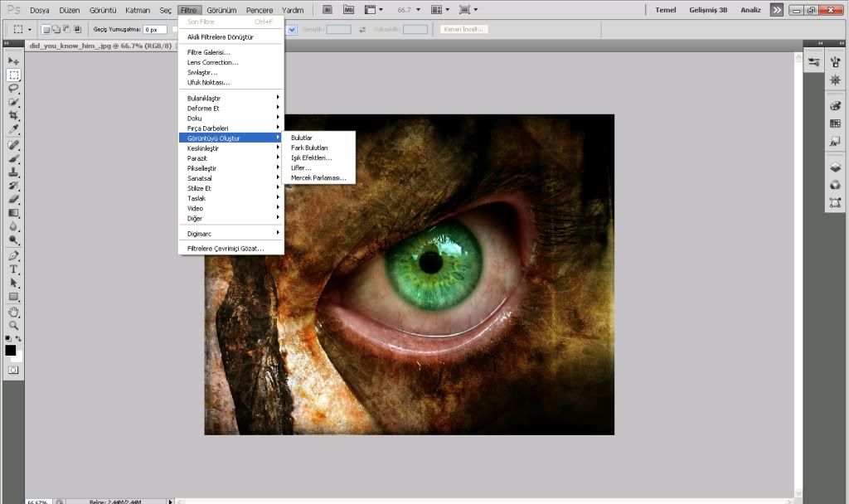Image resolution: width=849 pixels, height=504 pixels.
Task: Choose Intersect with Selection mode
Action: [77, 29]
